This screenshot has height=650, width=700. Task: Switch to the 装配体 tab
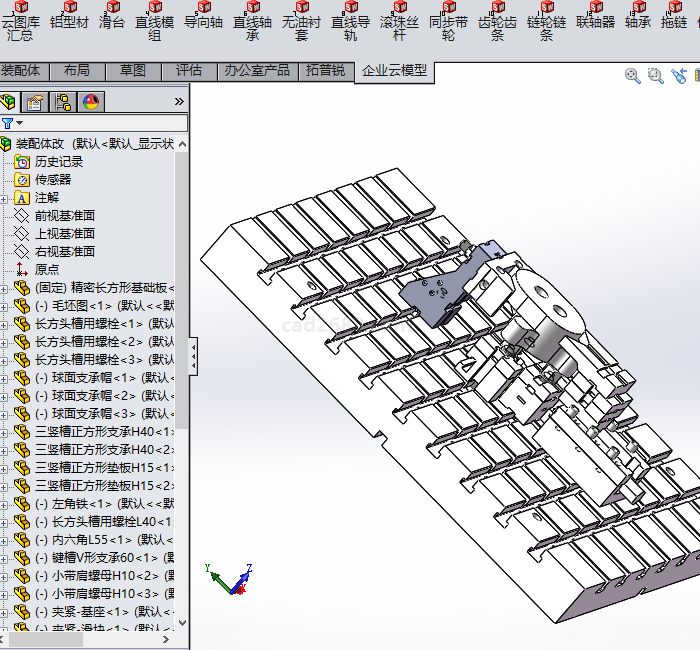point(21,70)
